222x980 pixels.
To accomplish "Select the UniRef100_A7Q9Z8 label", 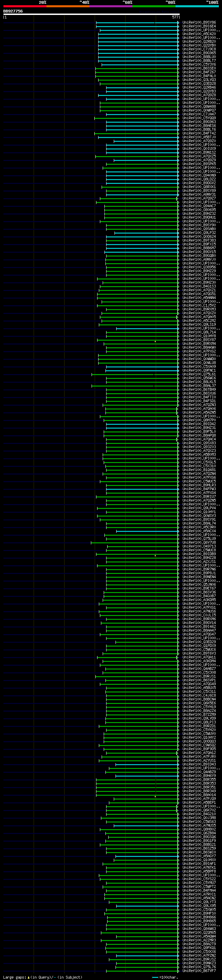I will 199,95.
